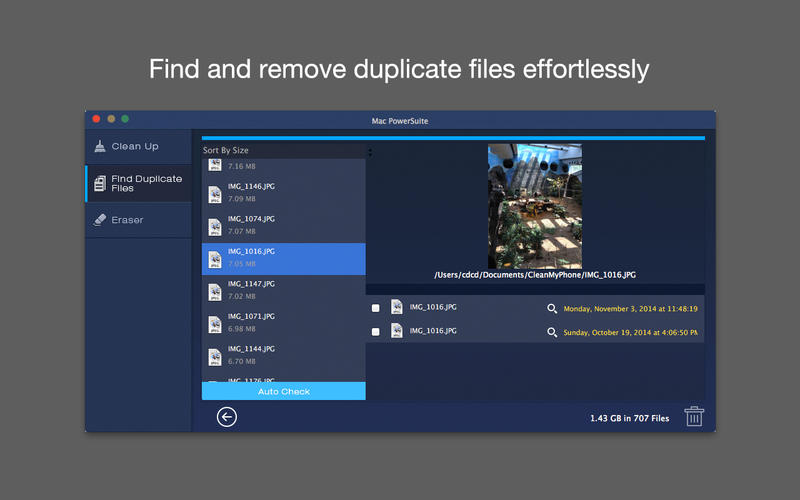Click the back arrow circle icon
Viewport: 800px width, 500px height.
[227, 417]
